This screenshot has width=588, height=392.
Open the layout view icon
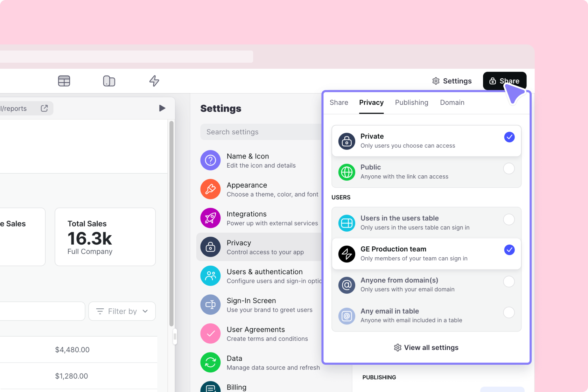[x=109, y=81]
